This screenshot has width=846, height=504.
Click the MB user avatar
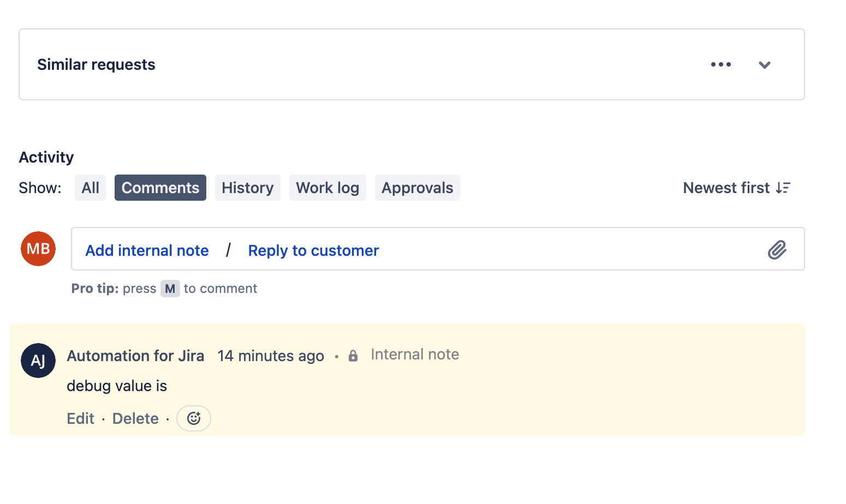point(38,248)
